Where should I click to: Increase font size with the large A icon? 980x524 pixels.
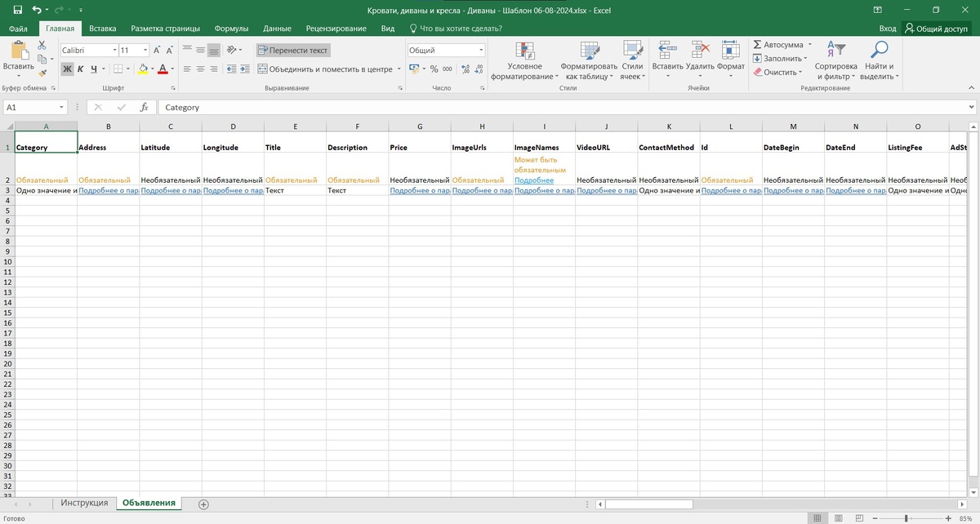point(157,50)
